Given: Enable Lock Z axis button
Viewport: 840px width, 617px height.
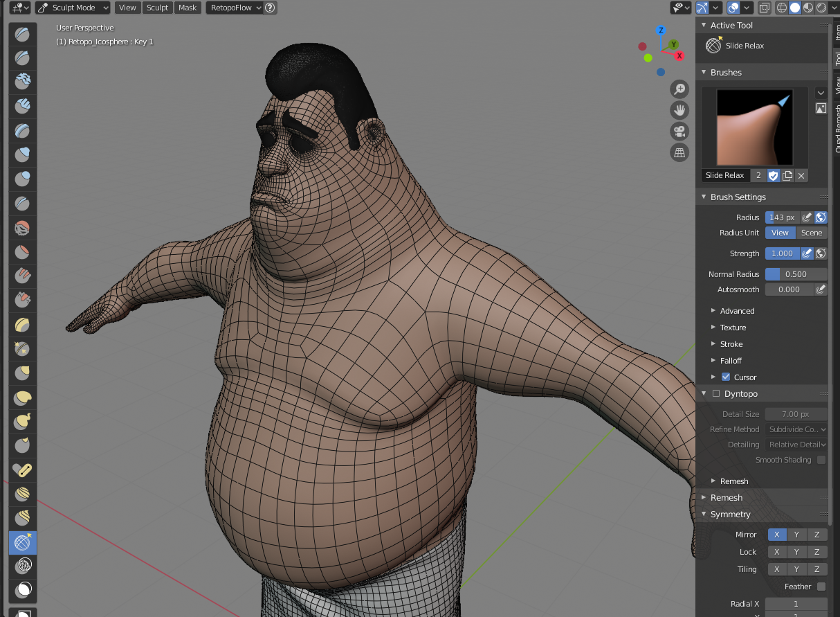Looking at the screenshot, I should (817, 552).
